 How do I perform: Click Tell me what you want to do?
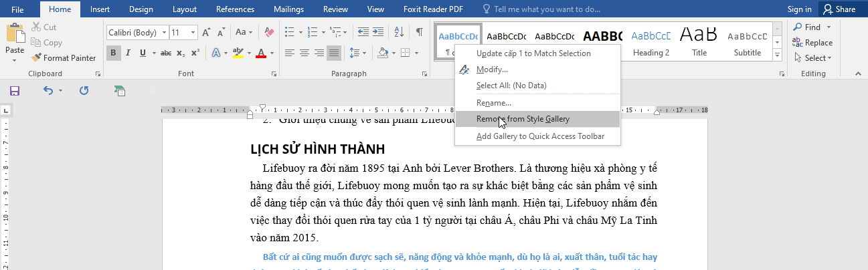(546, 9)
